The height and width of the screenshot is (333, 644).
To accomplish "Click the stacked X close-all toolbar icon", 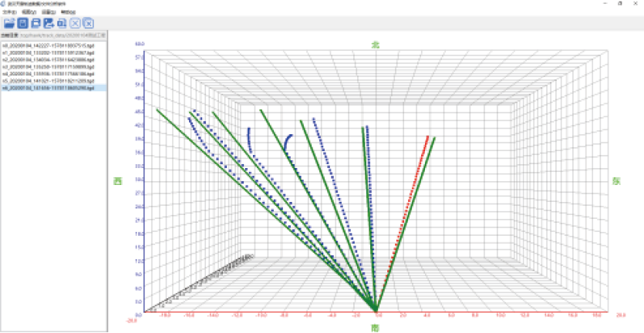I will point(89,23).
